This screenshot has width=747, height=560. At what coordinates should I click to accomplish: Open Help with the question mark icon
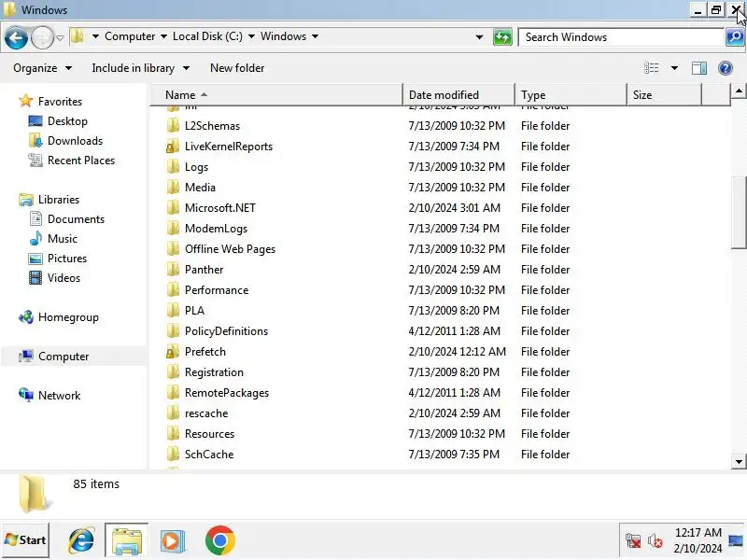pos(726,68)
